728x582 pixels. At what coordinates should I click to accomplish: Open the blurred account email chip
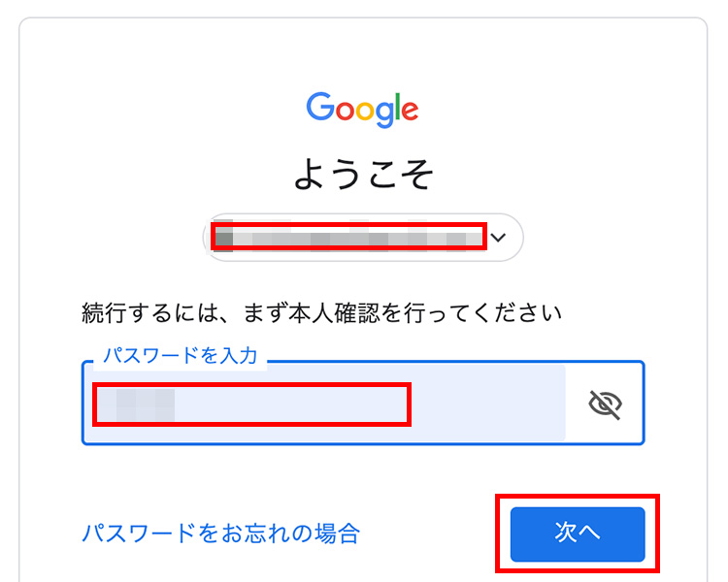[363, 237]
